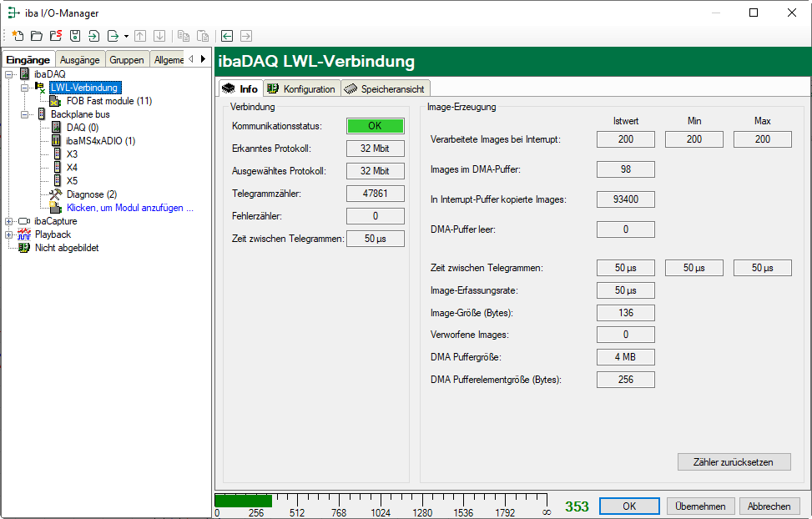Click the Diagnose tools icon

point(55,194)
